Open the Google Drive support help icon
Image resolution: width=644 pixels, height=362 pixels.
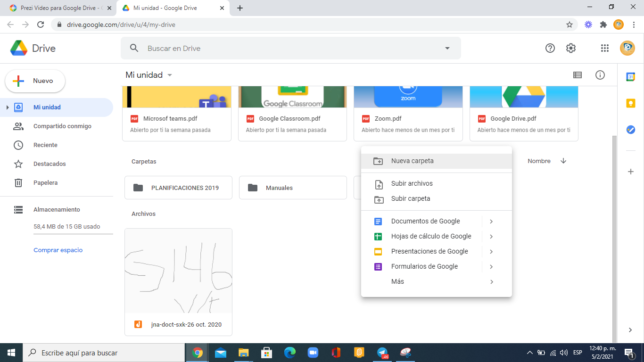click(550, 48)
